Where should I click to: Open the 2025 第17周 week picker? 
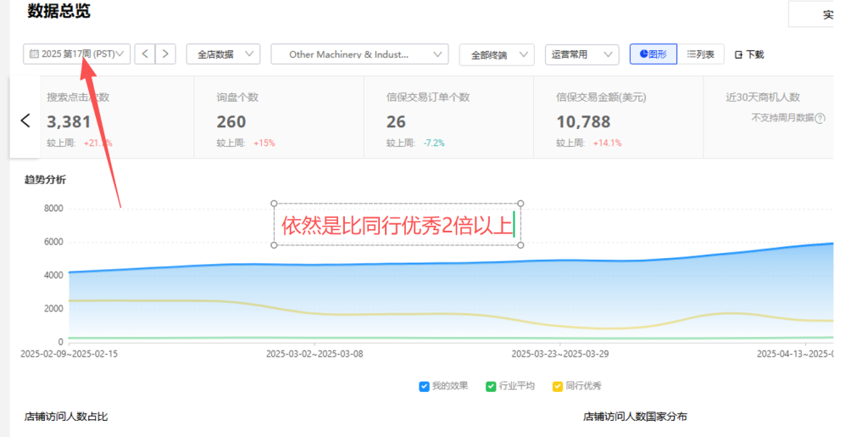[77, 54]
